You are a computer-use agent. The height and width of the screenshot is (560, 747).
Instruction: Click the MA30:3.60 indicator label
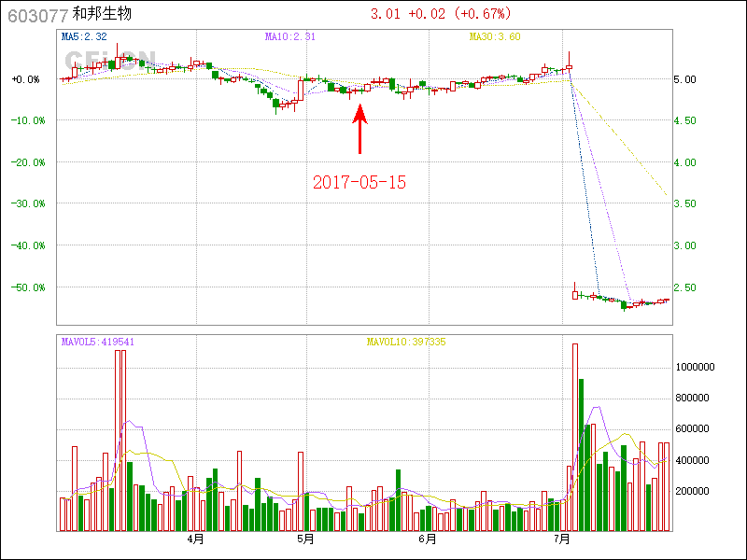[x=495, y=37]
